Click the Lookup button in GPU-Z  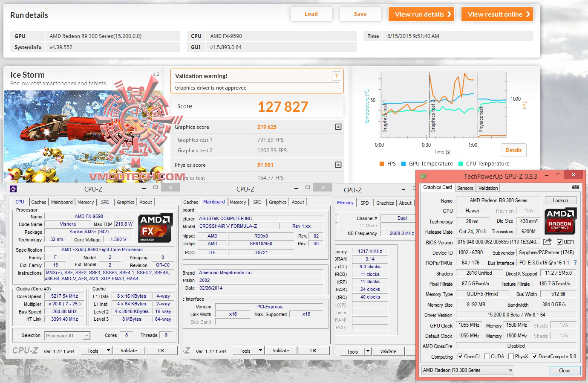point(560,200)
